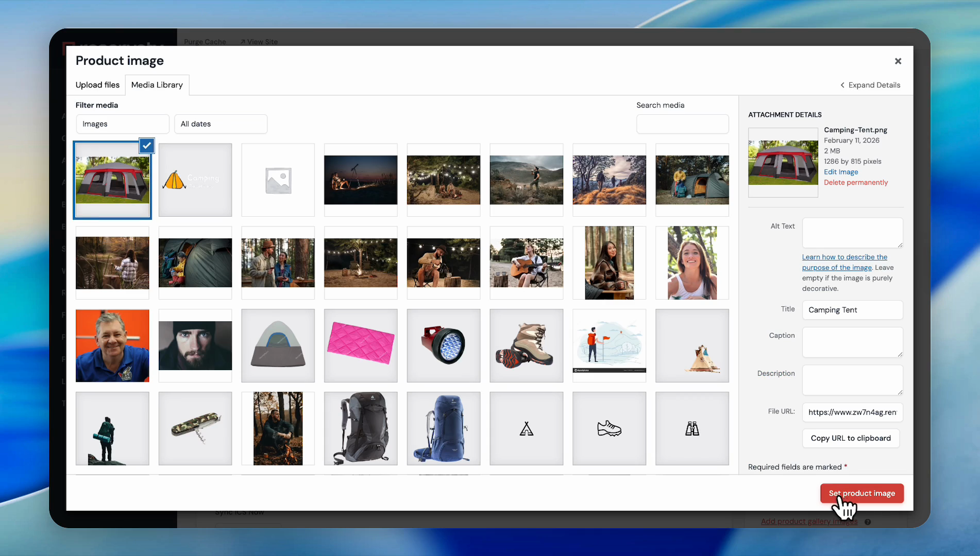This screenshot has width=980, height=556.
Task: Select the black hiking backpack thumbnail
Action: coord(361,429)
